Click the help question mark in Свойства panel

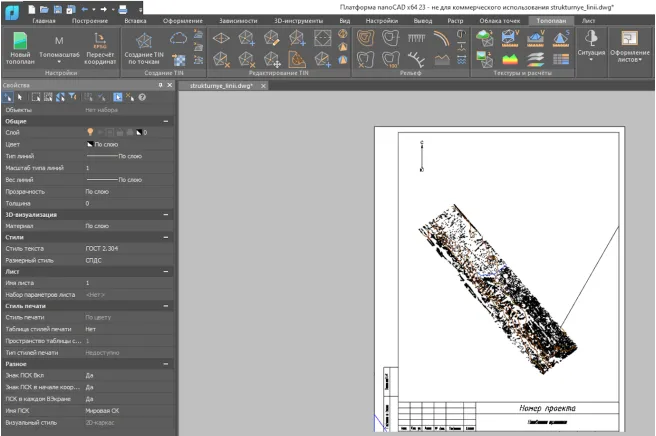[142, 97]
